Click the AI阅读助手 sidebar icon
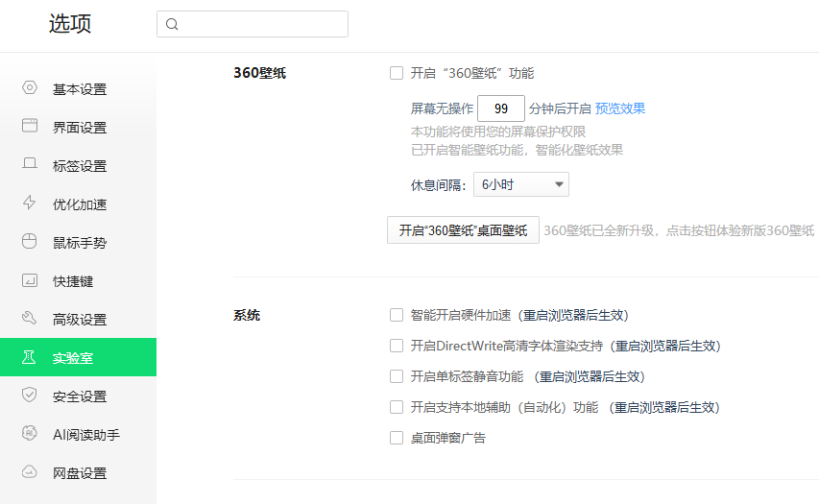The width and height of the screenshot is (819, 504). coord(30,433)
